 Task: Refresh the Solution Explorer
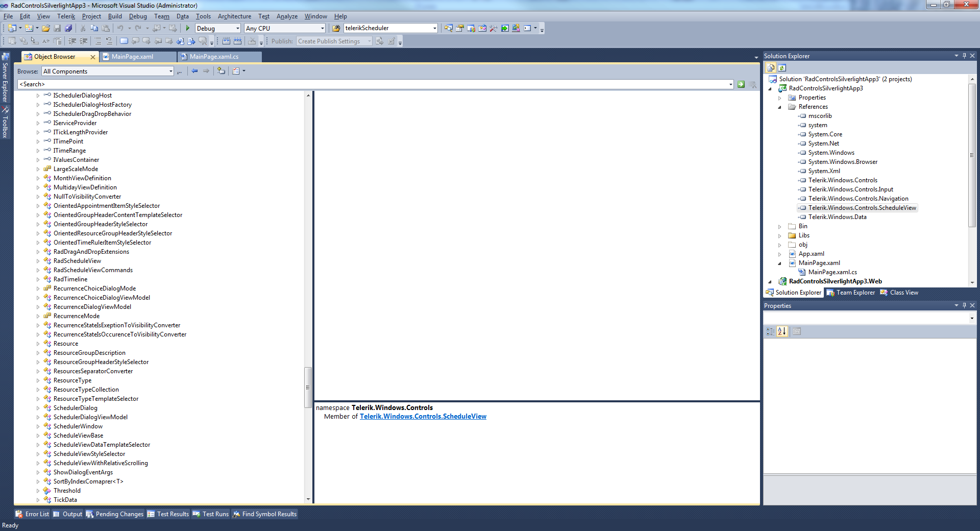pos(782,68)
